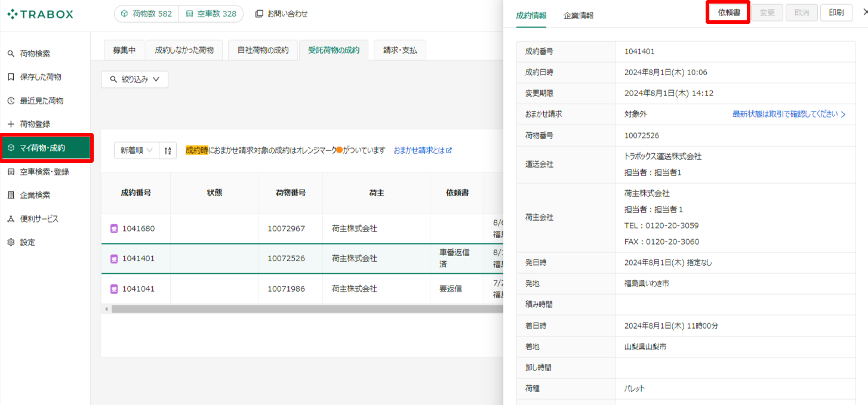Click the 設定 gear icon
The width and height of the screenshot is (868, 405).
11,242
